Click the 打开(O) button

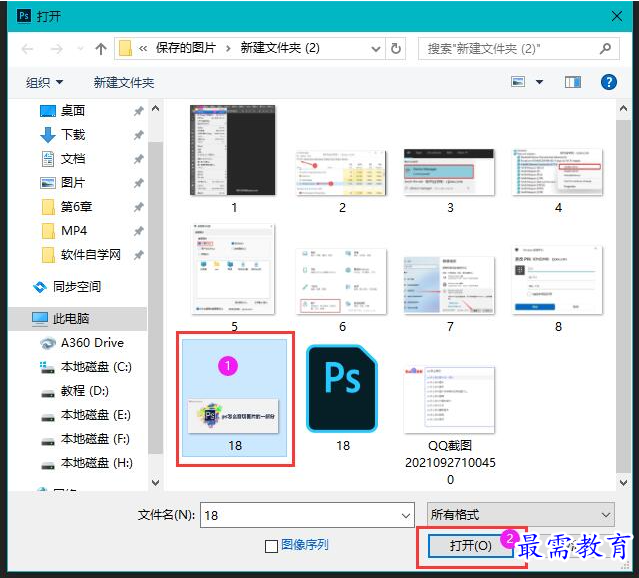coord(471,546)
